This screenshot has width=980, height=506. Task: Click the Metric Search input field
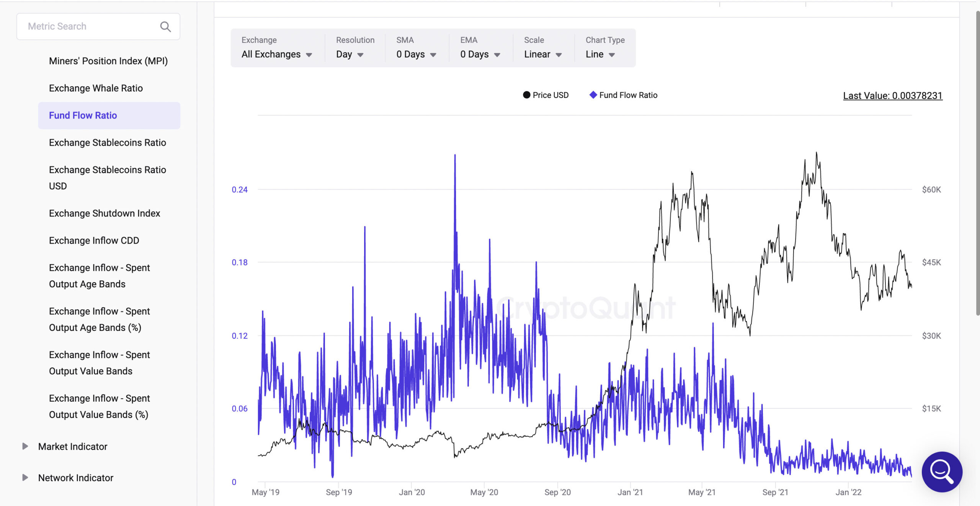pyautogui.click(x=98, y=26)
